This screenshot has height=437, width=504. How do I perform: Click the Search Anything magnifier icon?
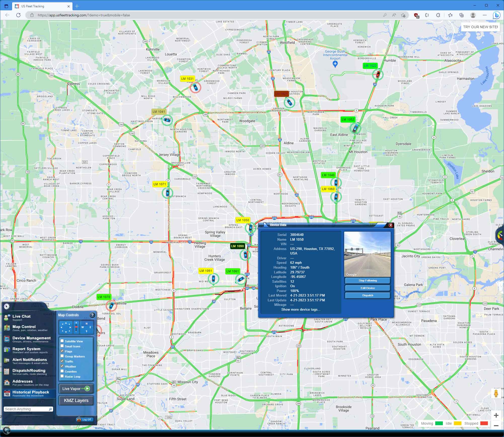pyautogui.click(x=50, y=409)
